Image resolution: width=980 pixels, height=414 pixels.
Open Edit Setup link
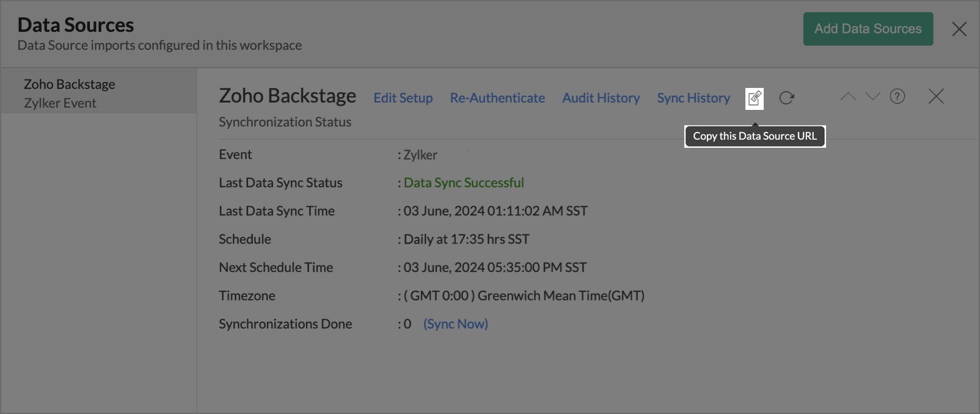403,98
